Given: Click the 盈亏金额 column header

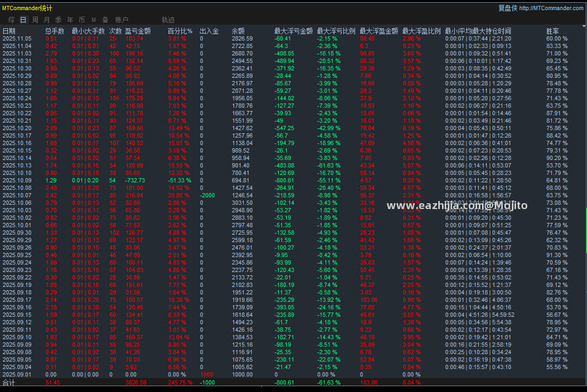Looking at the screenshot, I should pyautogui.click(x=138, y=31).
